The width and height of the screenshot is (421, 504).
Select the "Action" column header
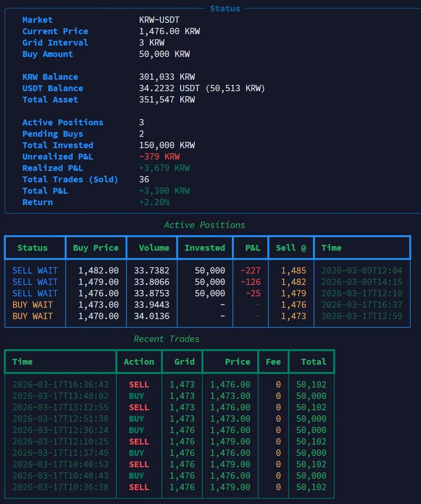(139, 362)
